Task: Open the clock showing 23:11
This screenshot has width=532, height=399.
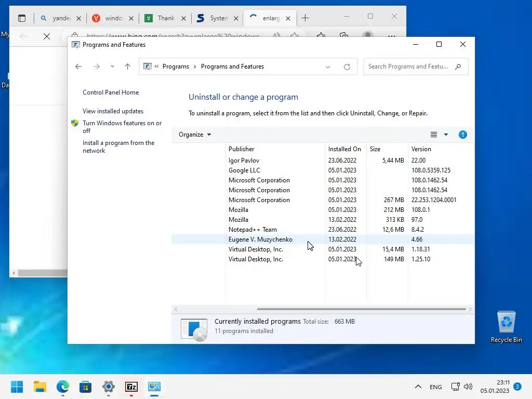Action: [x=495, y=387]
